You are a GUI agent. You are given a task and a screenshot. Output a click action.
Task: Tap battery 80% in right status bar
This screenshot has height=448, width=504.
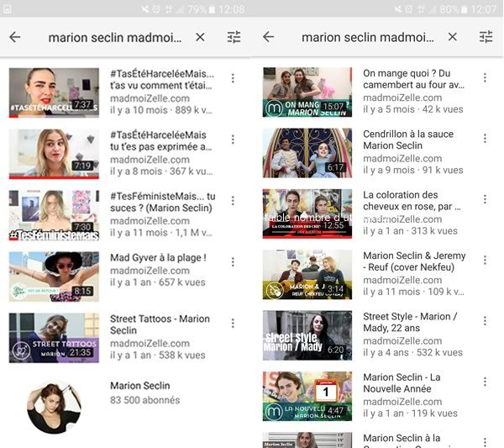[x=454, y=9]
